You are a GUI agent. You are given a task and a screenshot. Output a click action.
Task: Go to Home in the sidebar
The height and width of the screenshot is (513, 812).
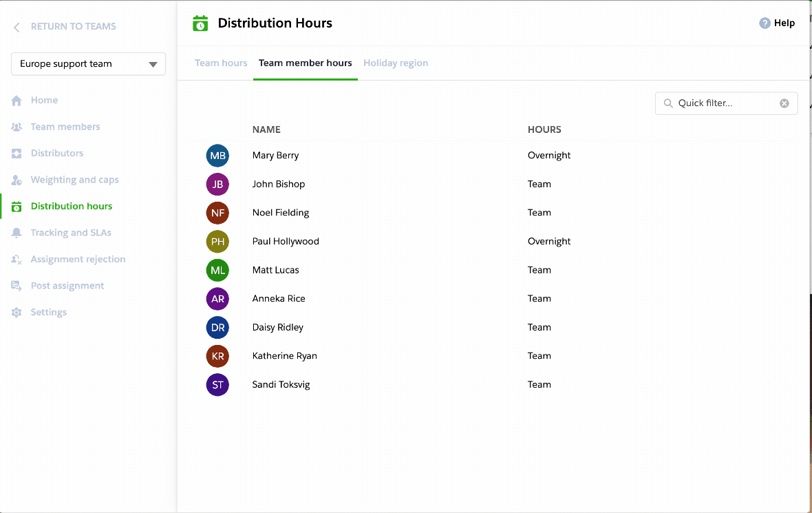(44, 100)
